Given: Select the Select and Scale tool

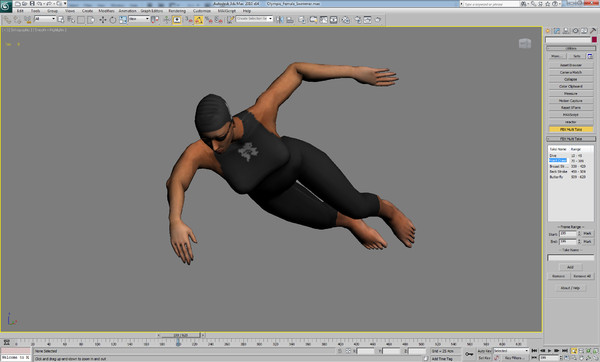Looking at the screenshot, I should (123, 20).
